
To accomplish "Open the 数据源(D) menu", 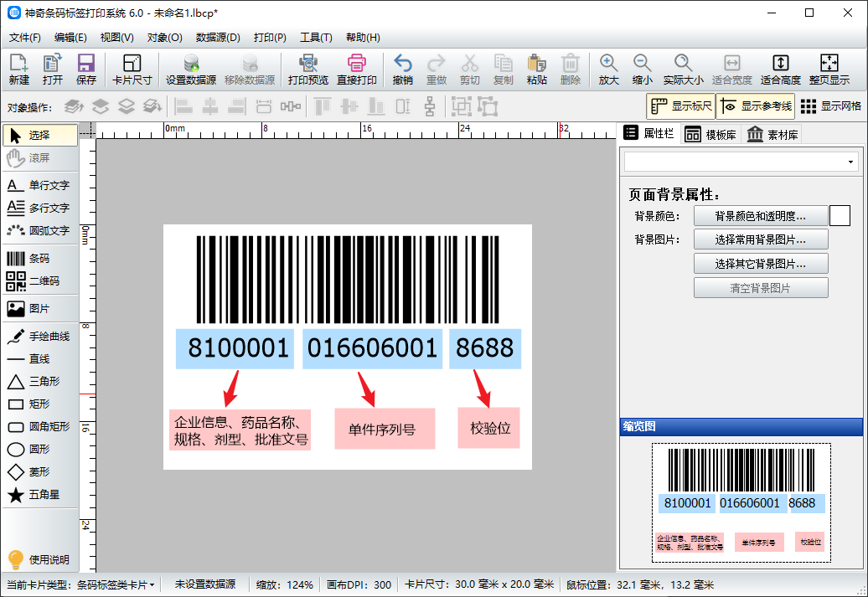I will [218, 37].
